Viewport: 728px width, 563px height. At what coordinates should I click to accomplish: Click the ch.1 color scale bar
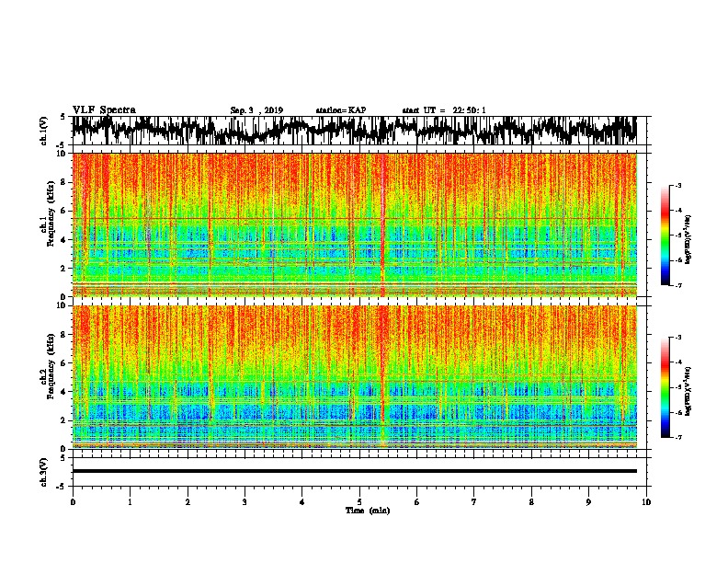pyautogui.click(x=665, y=236)
